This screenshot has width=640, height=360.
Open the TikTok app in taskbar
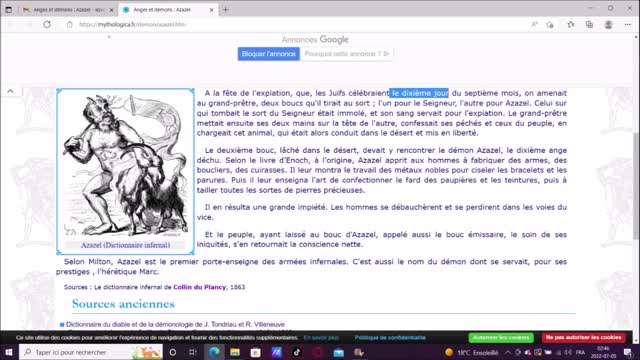[297, 352]
